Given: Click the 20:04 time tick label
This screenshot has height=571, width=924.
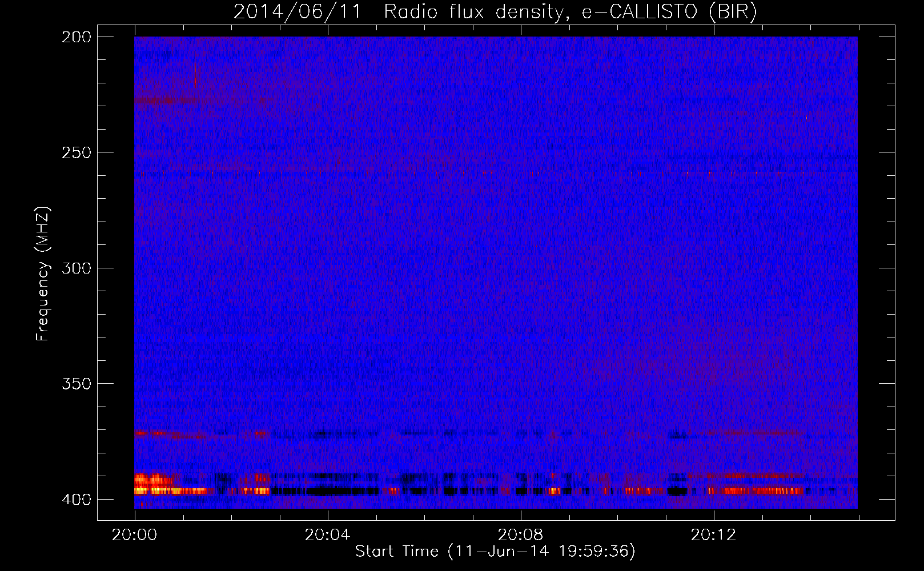Looking at the screenshot, I should 327,535.
